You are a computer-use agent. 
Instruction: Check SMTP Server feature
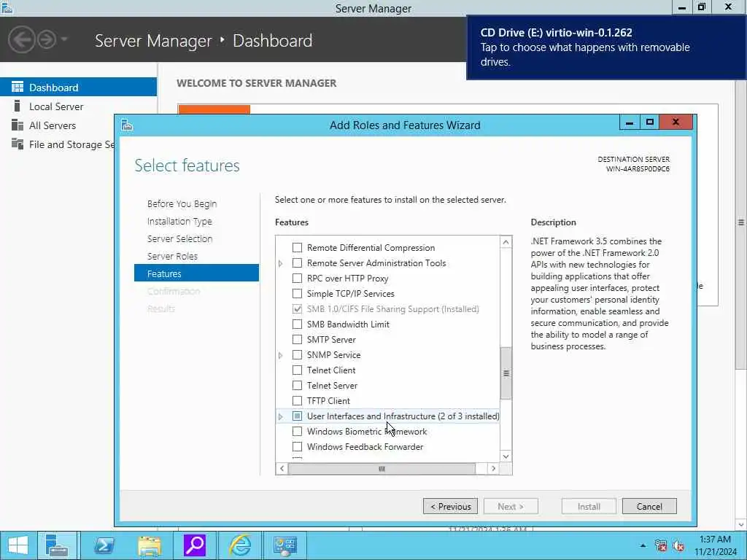click(297, 340)
